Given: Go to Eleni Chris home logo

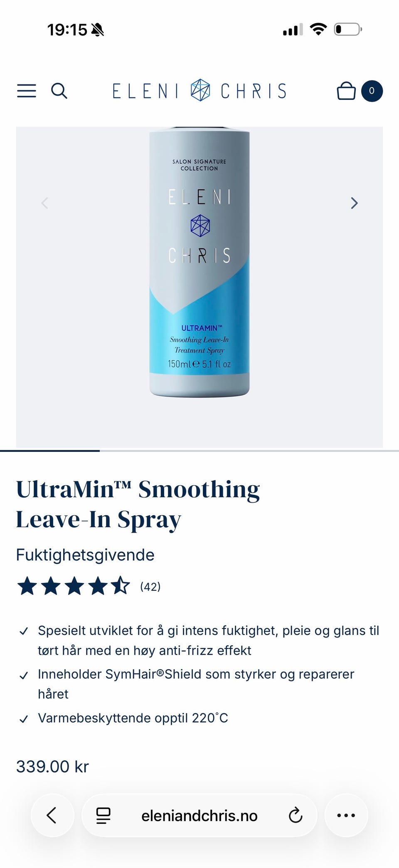Looking at the screenshot, I should (199, 91).
